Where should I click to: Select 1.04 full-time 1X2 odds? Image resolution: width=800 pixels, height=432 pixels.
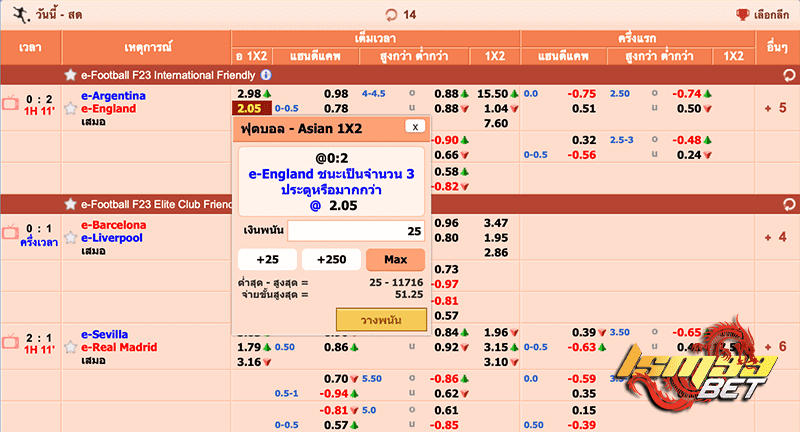pyautogui.click(x=496, y=109)
